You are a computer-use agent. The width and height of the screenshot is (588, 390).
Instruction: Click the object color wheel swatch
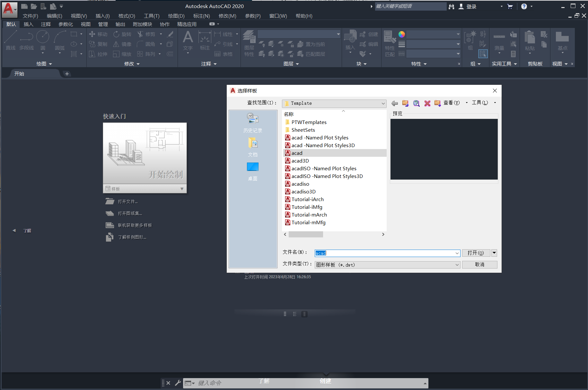(x=401, y=34)
